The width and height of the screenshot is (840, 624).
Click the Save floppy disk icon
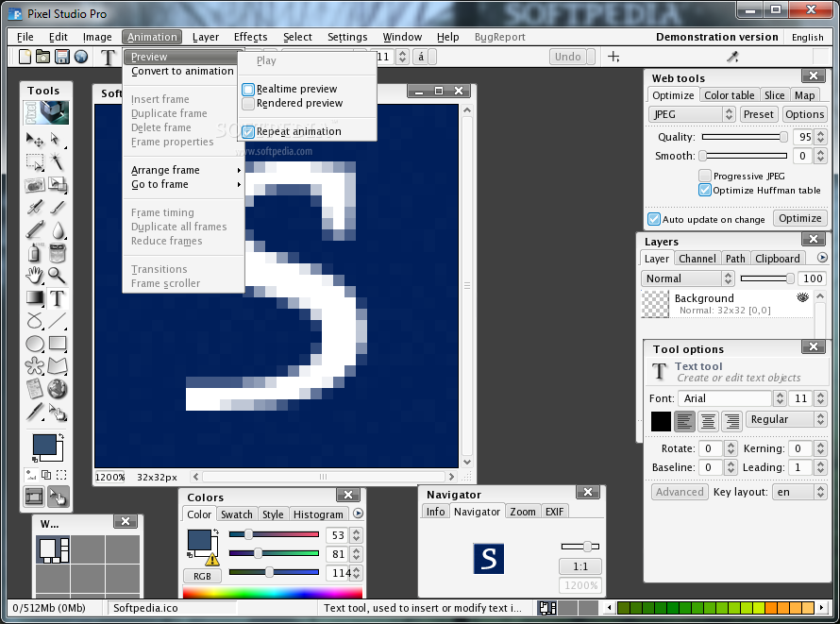[62, 57]
